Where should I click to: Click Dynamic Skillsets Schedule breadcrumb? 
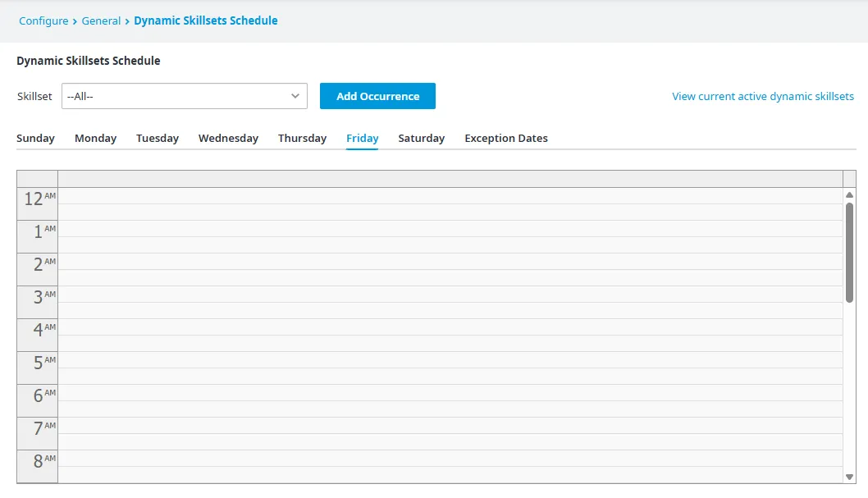pos(205,21)
